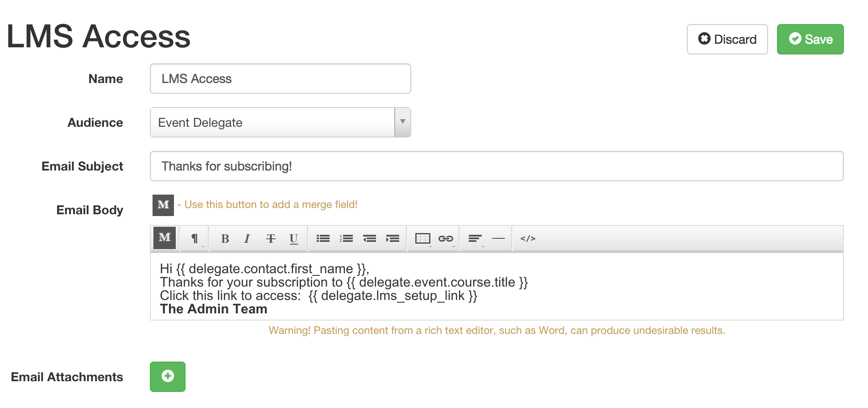Click the merge field M toolbar button

point(165,238)
